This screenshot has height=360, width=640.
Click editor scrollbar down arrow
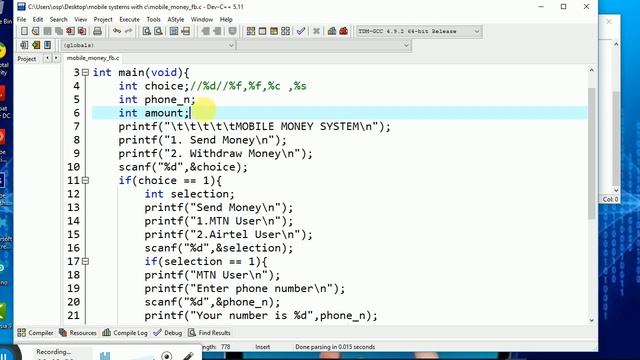point(591,320)
